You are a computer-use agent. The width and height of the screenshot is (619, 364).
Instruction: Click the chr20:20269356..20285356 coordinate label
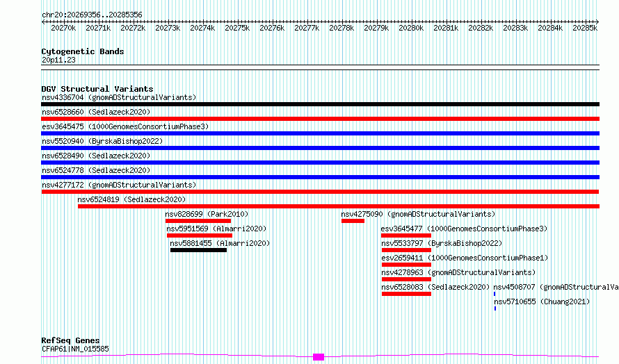[92, 15]
